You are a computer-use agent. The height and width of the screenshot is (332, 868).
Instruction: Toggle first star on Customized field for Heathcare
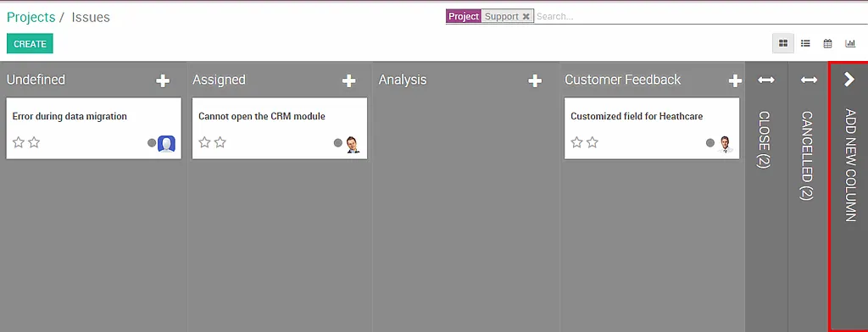pyautogui.click(x=576, y=143)
